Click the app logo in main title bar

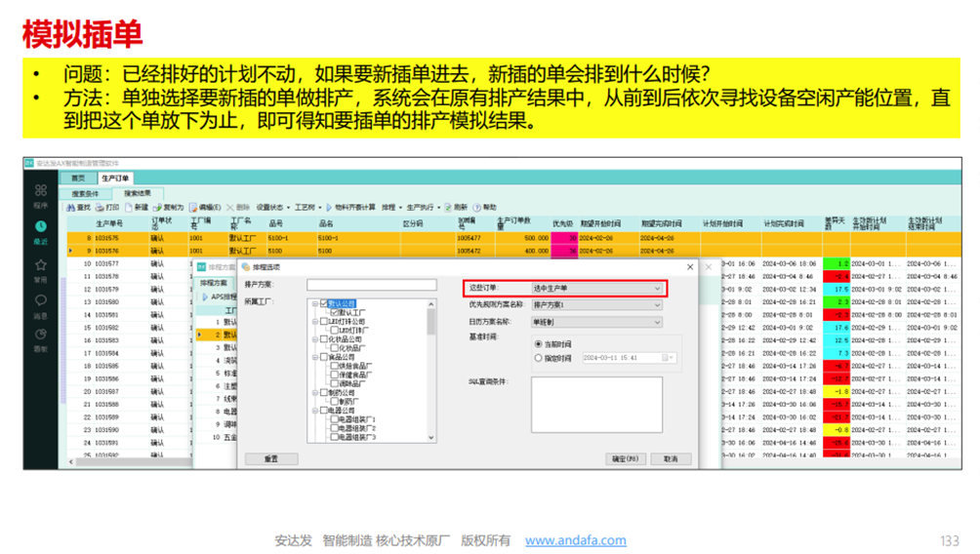click(x=29, y=163)
